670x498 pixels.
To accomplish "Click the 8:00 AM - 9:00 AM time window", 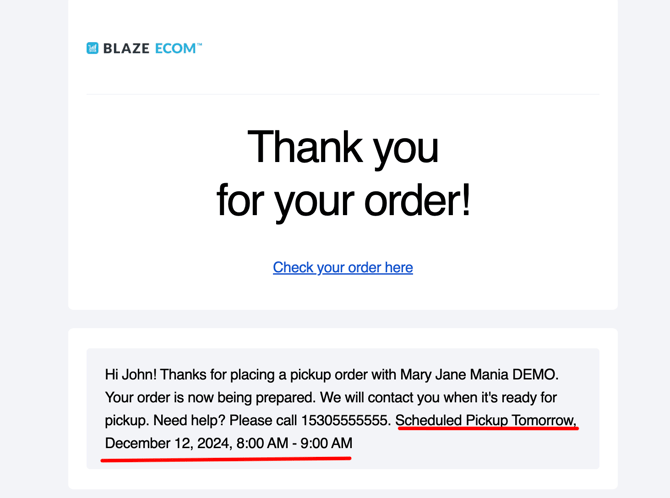I will [x=294, y=443].
